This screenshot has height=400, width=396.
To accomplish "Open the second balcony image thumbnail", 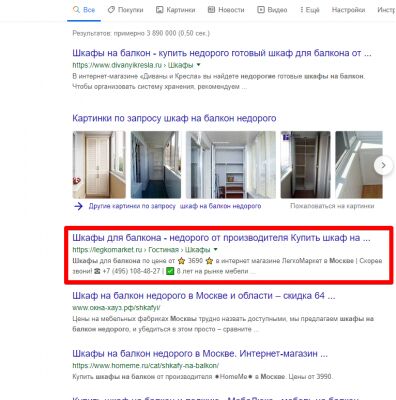I will [x=156, y=165].
